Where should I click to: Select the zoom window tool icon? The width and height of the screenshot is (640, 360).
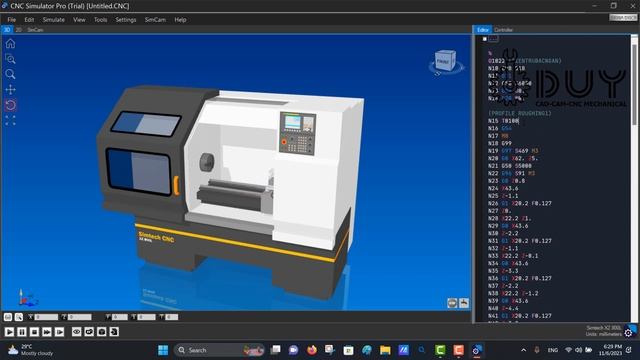[x=10, y=59]
